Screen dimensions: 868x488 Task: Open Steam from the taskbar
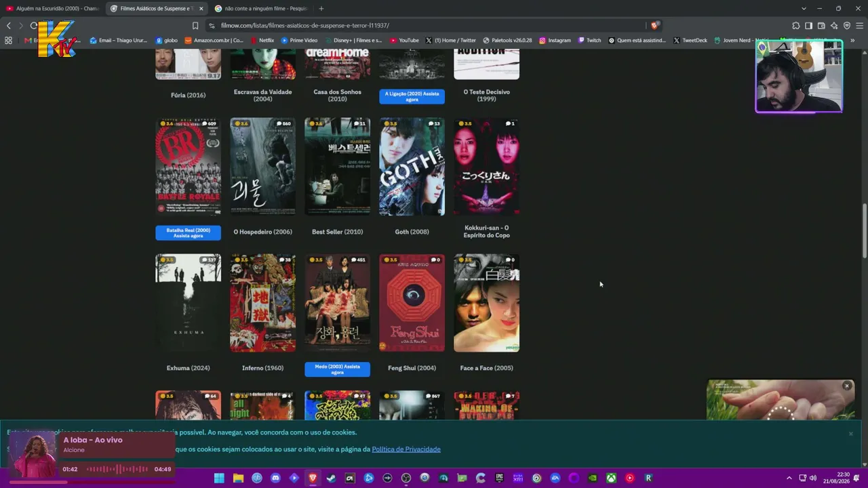click(x=331, y=478)
